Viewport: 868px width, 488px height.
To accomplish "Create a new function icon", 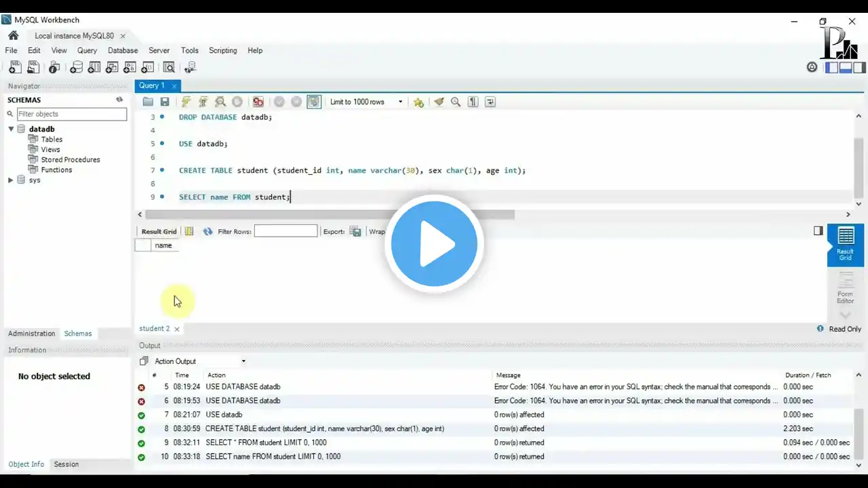I will point(148,67).
